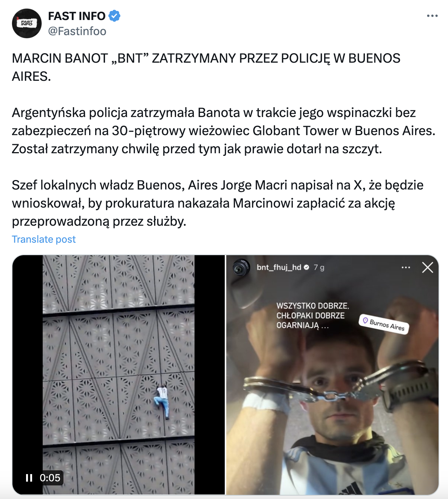The width and height of the screenshot is (448, 499).
Task: Click the bnt_fhuj_hd username in the story
Action: point(279,267)
